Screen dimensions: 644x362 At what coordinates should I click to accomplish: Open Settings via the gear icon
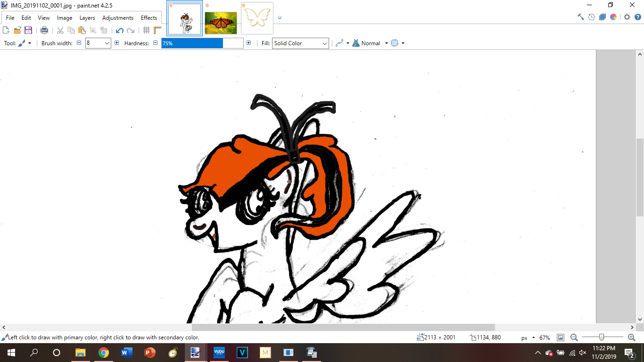pyautogui.click(x=627, y=17)
